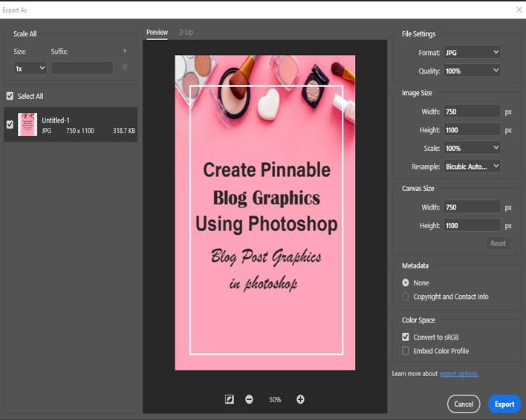Viewport: 526px width, 420px height.
Task: Open the Resample Bicubic Auto dropdown
Action: [x=472, y=167]
